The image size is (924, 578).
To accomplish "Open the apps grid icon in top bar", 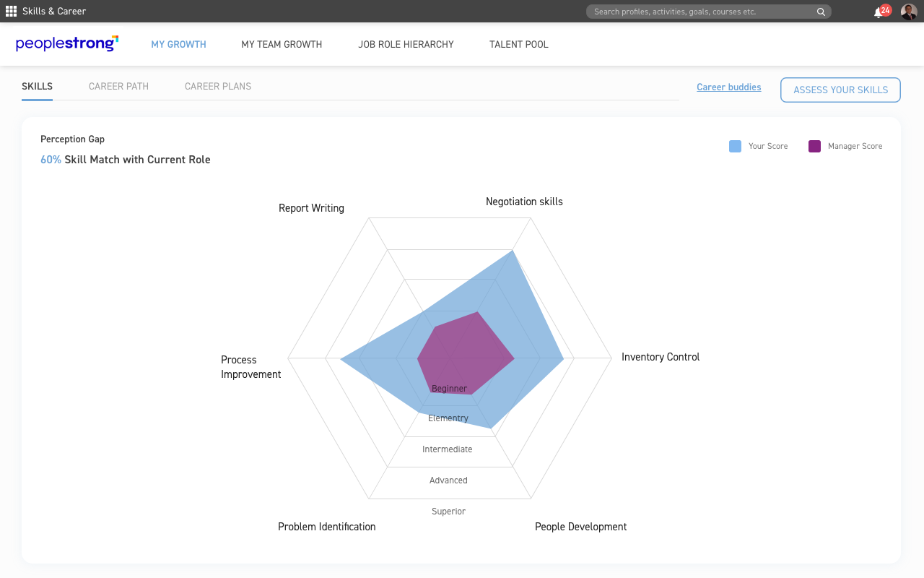I will click(11, 11).
